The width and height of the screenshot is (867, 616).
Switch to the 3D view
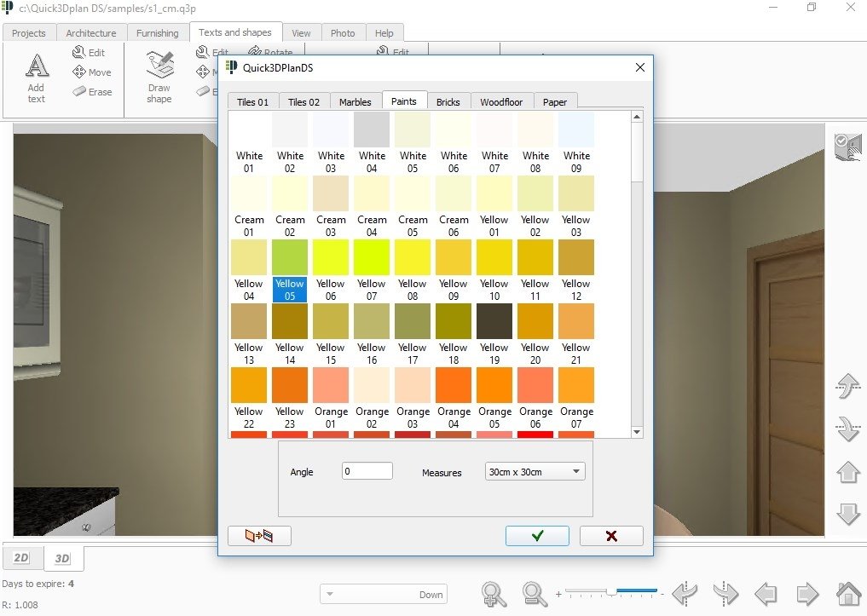click(62, 558)
